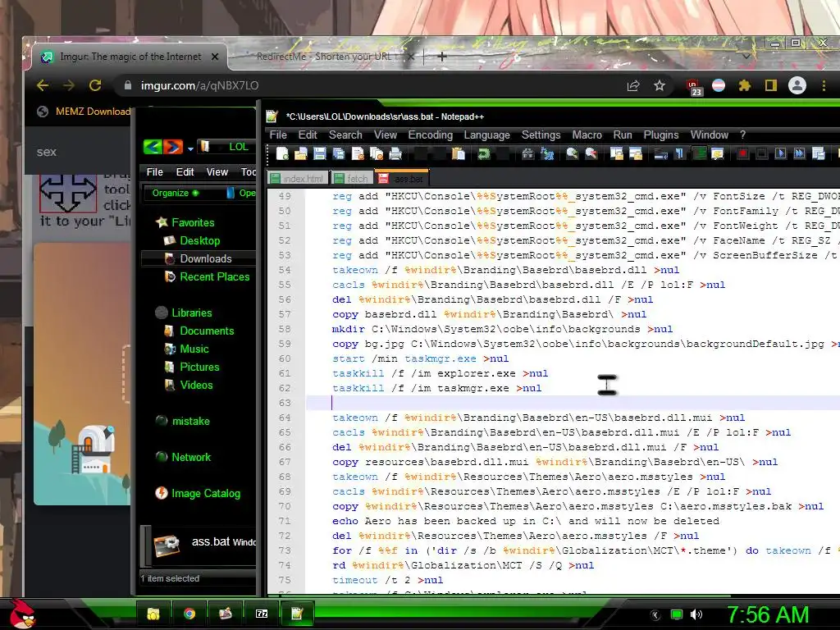
Task: Open the Organize dropdown in Explorer
Action: (176, 193)
